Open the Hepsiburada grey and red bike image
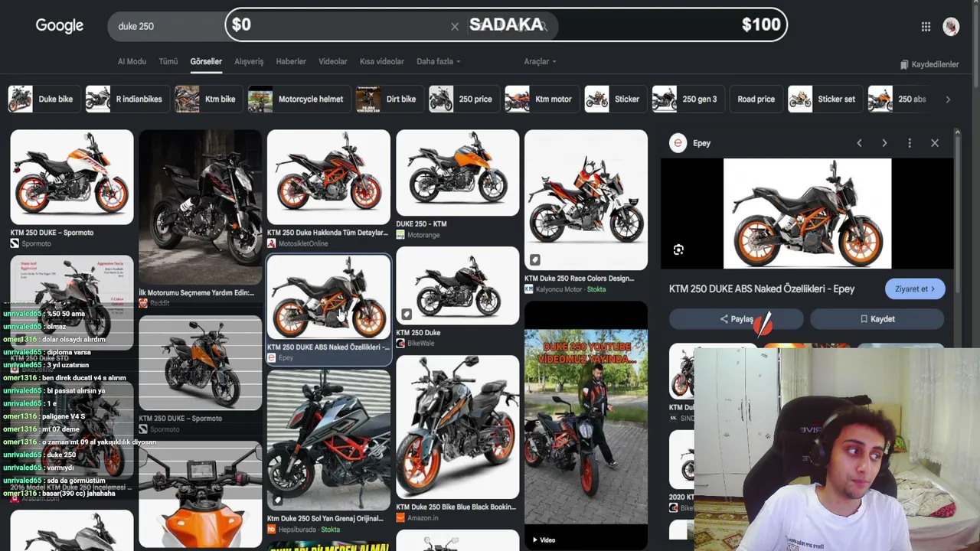The width and height of the screenshot is (980, 551). 329,439
